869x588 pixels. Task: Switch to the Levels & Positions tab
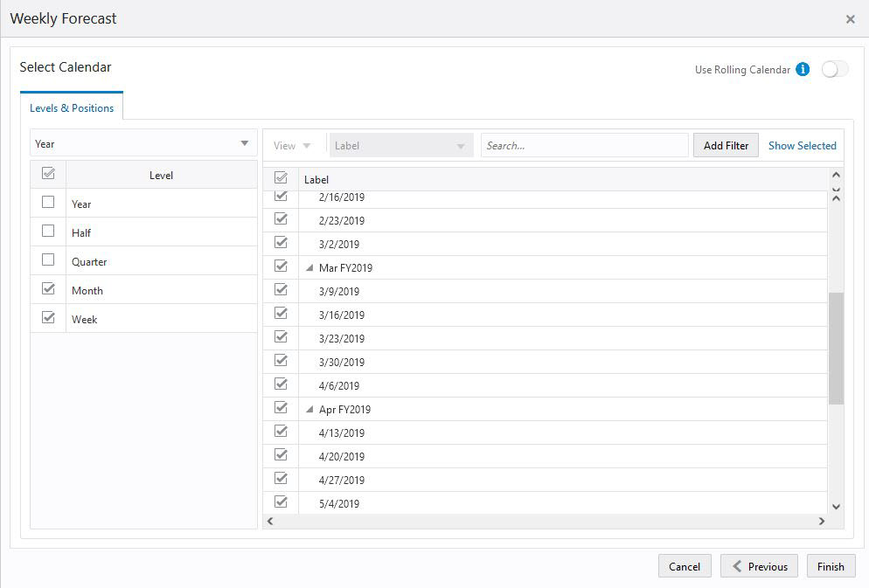click(71, 108)
